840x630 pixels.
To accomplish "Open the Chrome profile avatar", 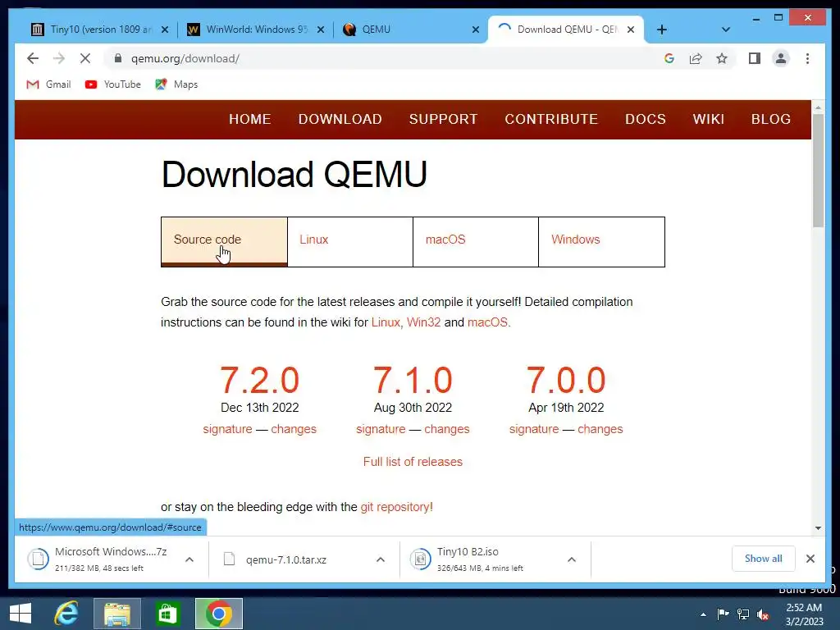I will [x=781, y=58].
